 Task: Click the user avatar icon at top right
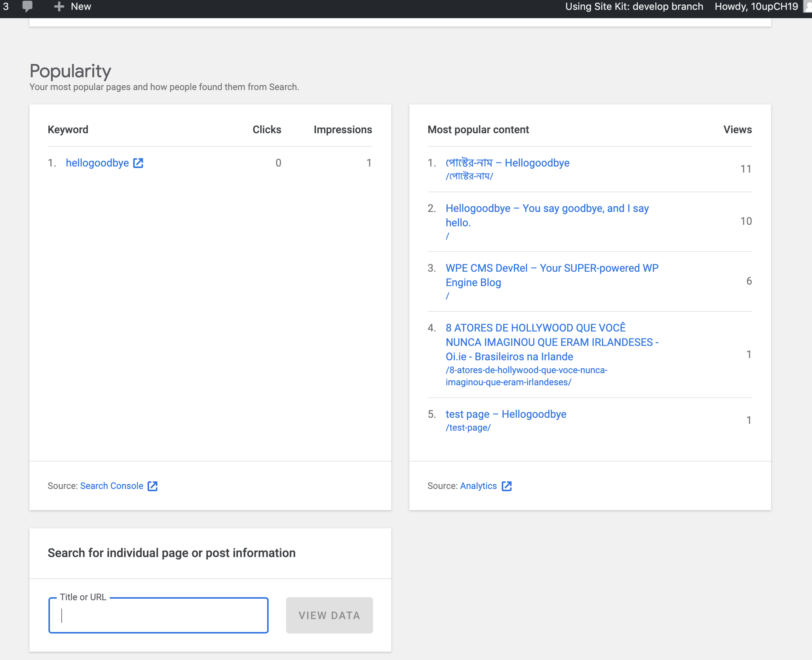pos(807,6)
